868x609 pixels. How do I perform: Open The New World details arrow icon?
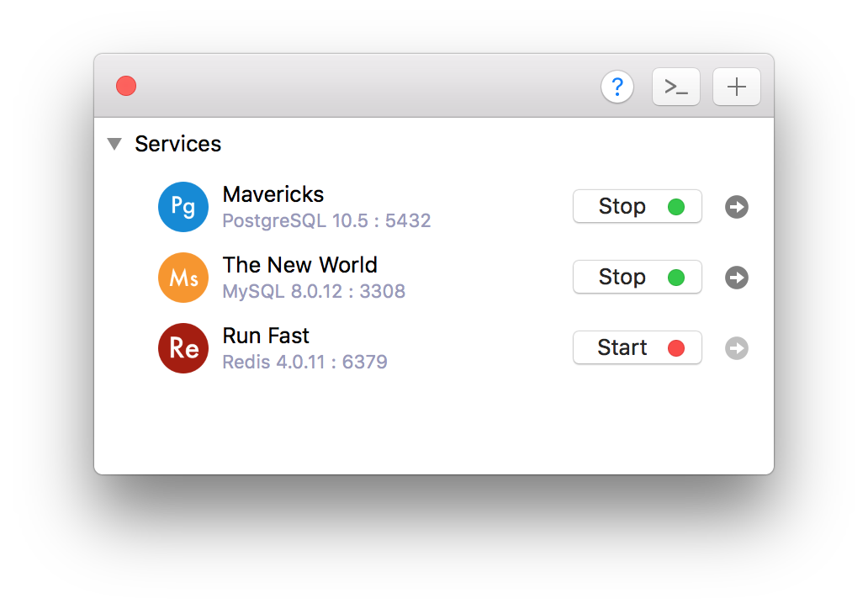coord(736,277)
